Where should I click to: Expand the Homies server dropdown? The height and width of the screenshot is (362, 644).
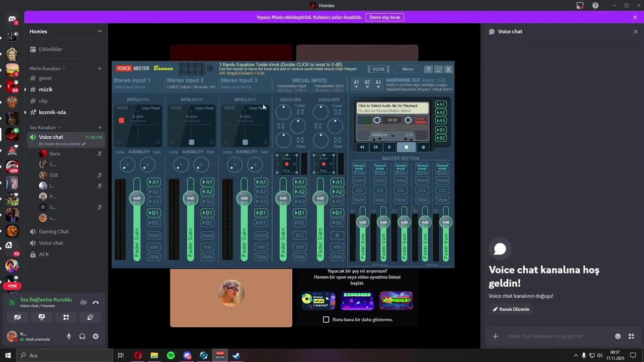(100, 31)
